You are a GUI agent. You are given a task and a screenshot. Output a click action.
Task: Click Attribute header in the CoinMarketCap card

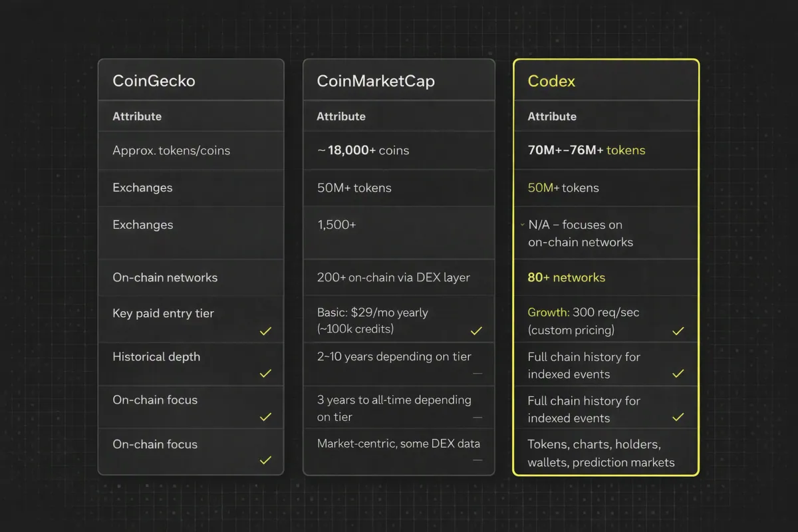point(341,116)
